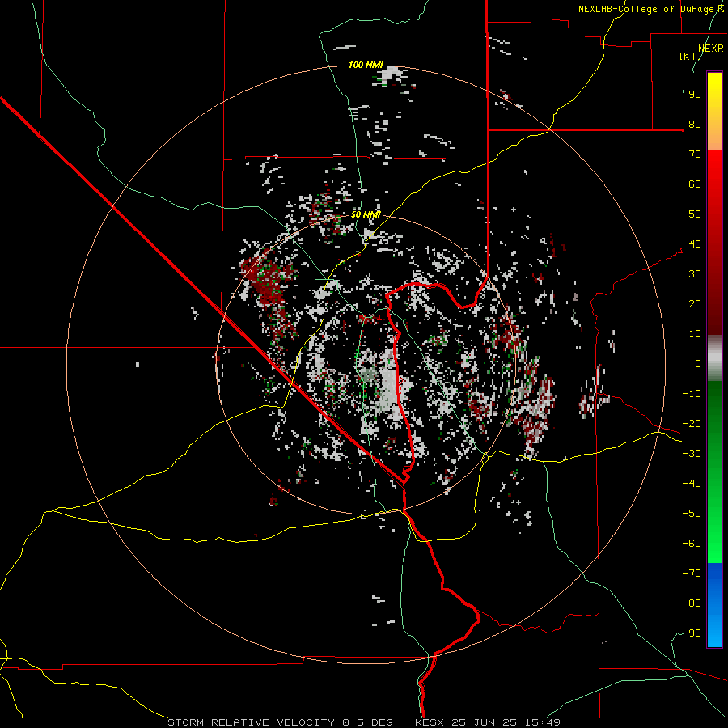Click the -20 value on velocity scale

tap(692, 423)
